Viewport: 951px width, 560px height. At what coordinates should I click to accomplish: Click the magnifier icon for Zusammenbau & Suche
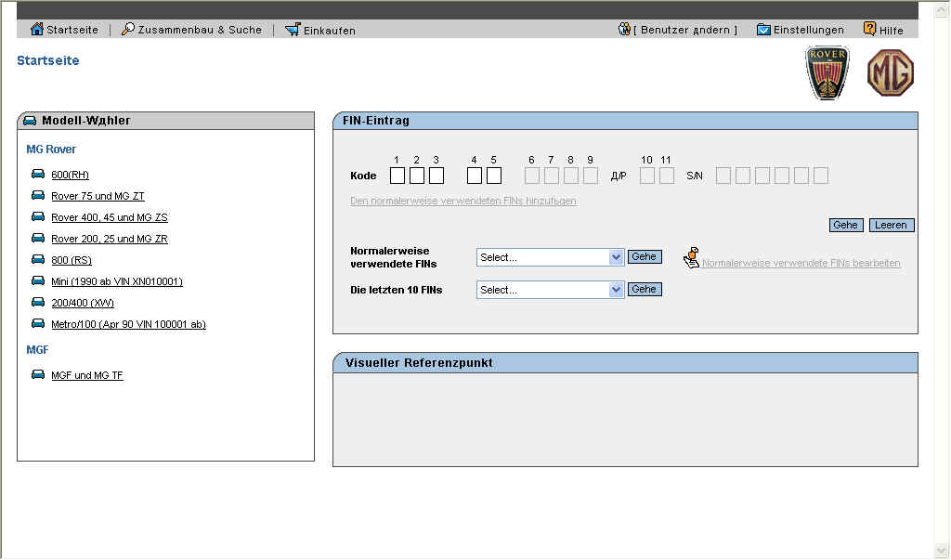point(128,29)
